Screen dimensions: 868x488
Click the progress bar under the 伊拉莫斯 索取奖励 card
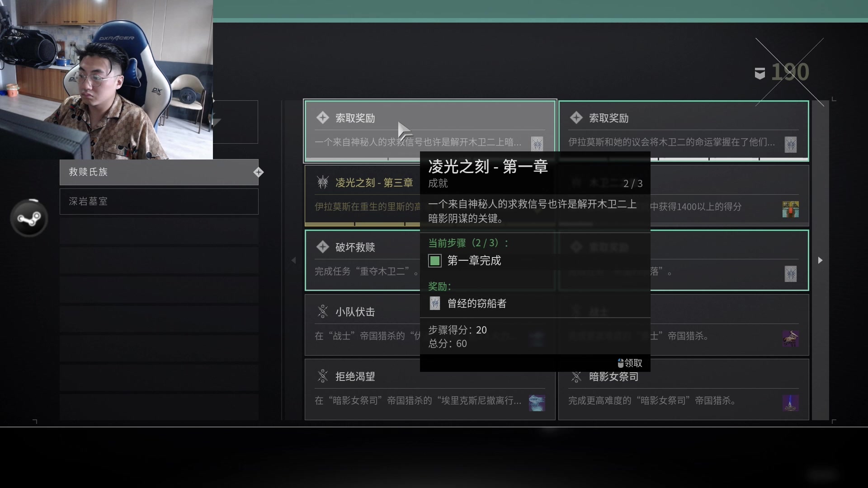(x=684, y=159)
